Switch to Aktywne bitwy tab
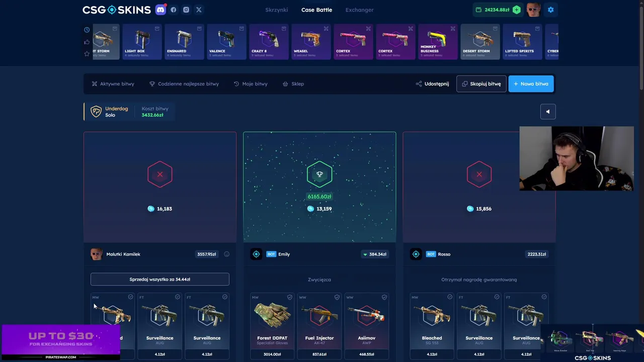 113,84
